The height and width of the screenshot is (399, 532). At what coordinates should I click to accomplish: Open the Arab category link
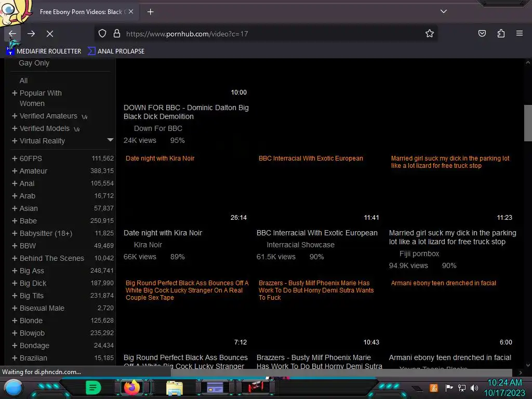pos(27,196)
